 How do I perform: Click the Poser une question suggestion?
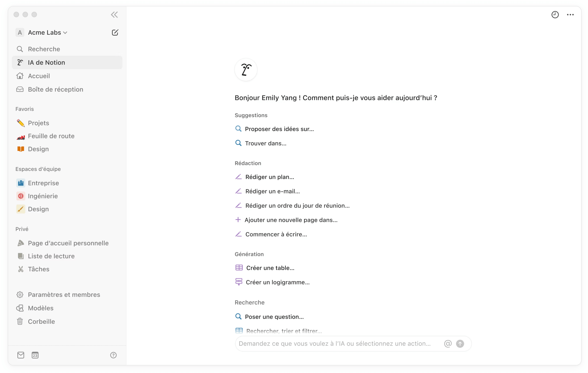coord(274,317)
